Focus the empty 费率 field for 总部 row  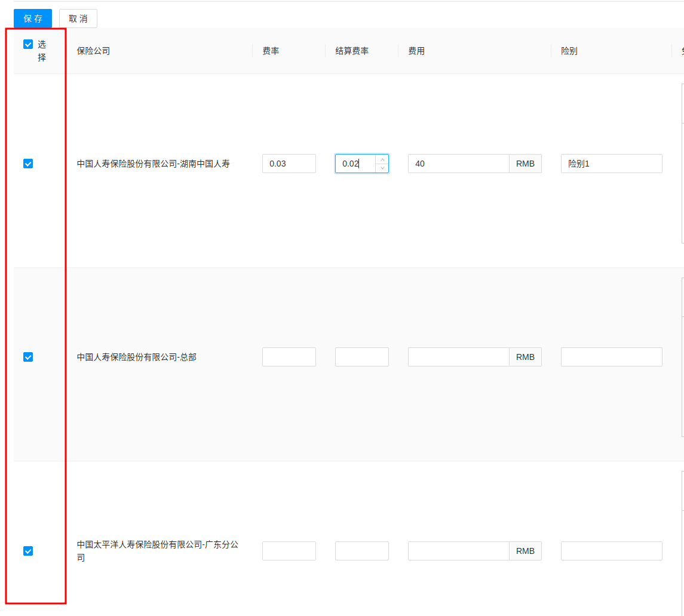click(x=289, y=357)
